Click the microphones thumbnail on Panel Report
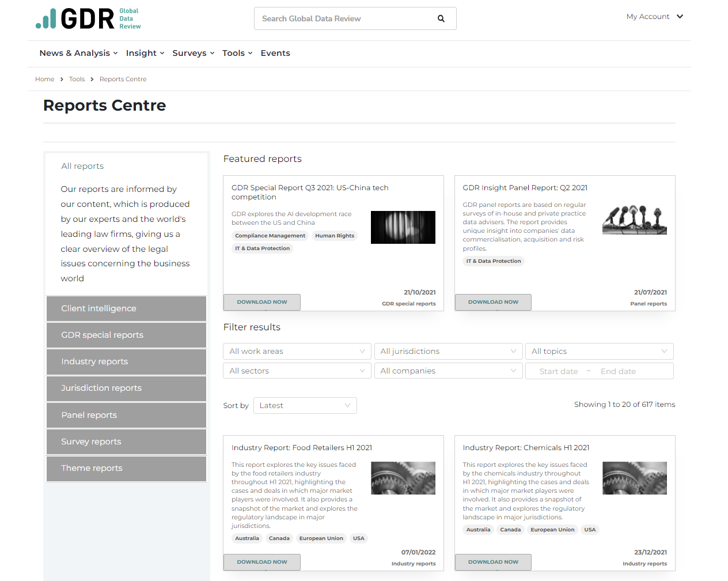The width and height of the screenshot is (728, 581). pyautogui.click(x=635, y=220)
